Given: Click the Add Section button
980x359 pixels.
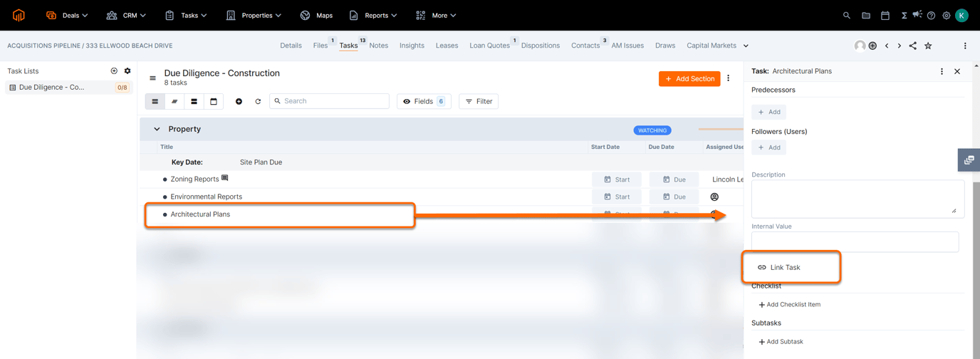Looking at the screenshot, I should coord(689,78).
